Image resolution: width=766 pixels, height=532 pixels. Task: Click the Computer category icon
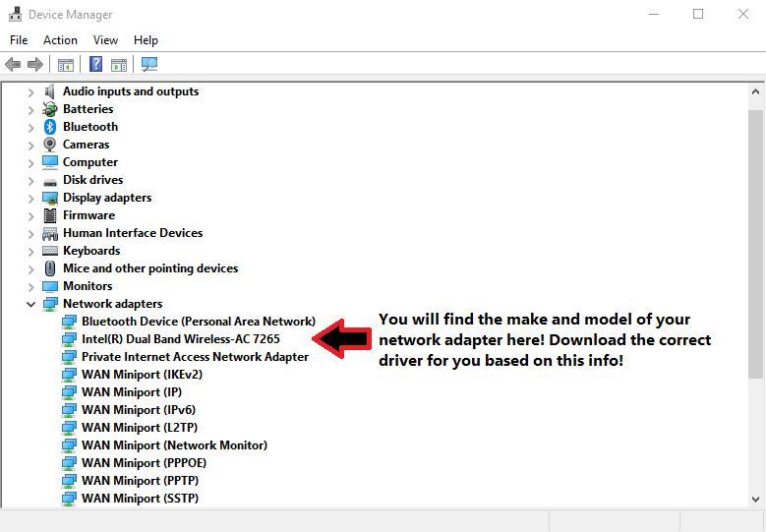tap(50, 162)
